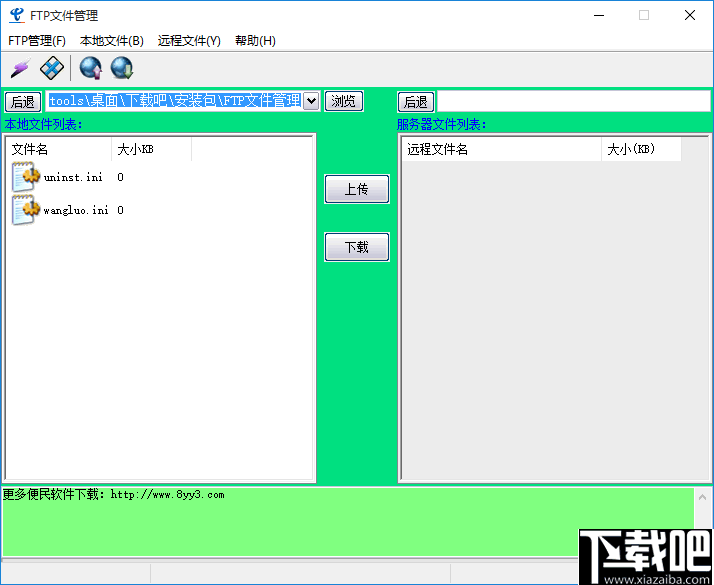The width and height of the screenshot is (714, 585).
Task: Sort by 大小KB column header
Action: coord(152,149)
